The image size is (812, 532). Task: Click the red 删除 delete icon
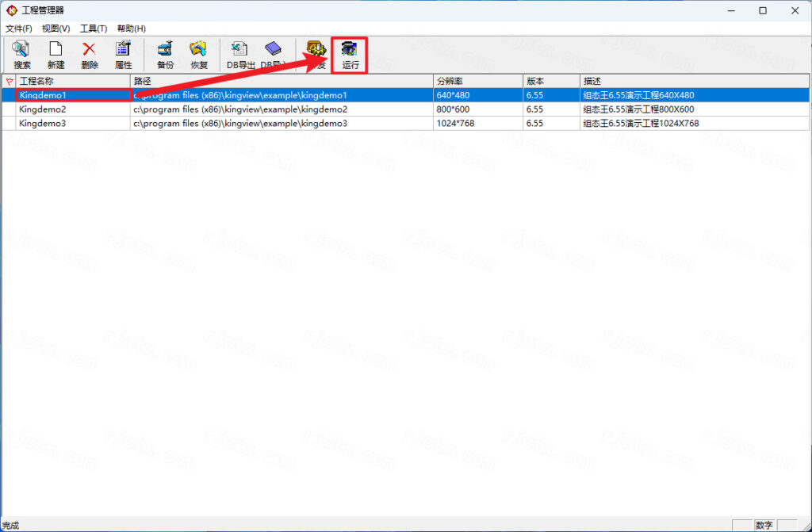90,55
